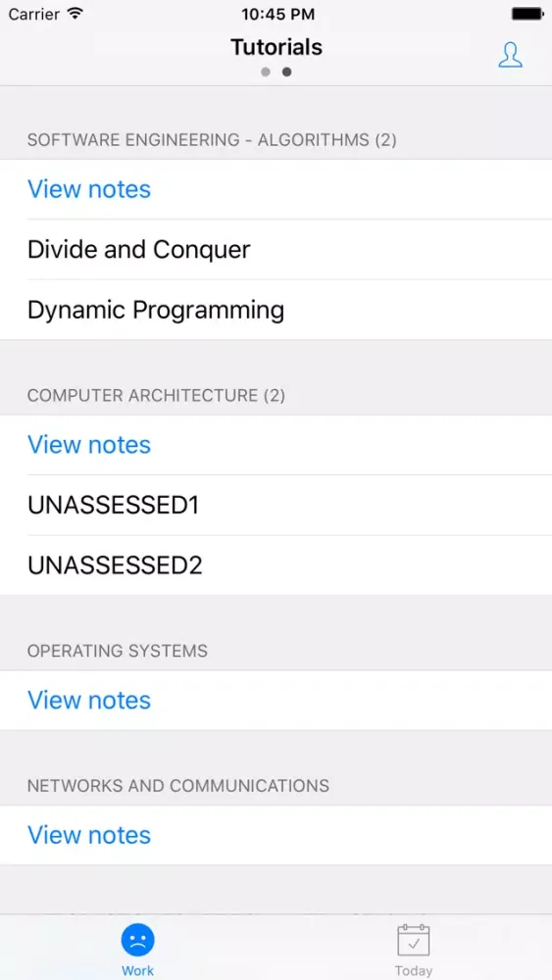Open the user profile icon

(x=510, y=55)
